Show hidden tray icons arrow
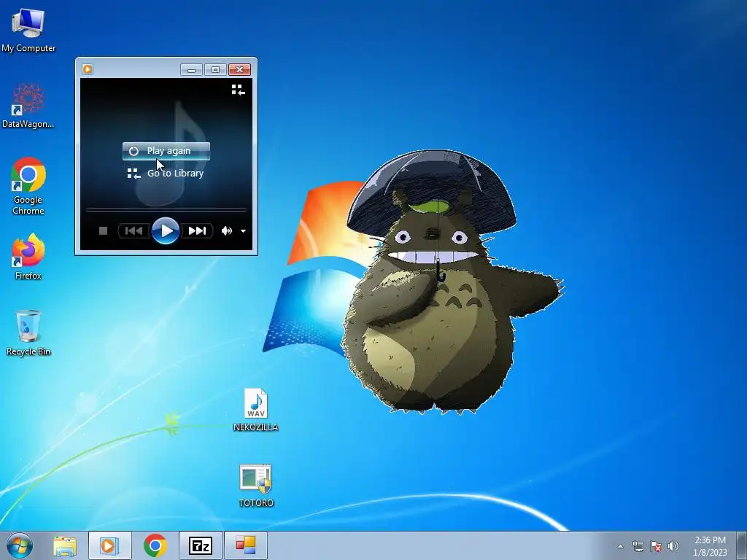 pos(620,546)
